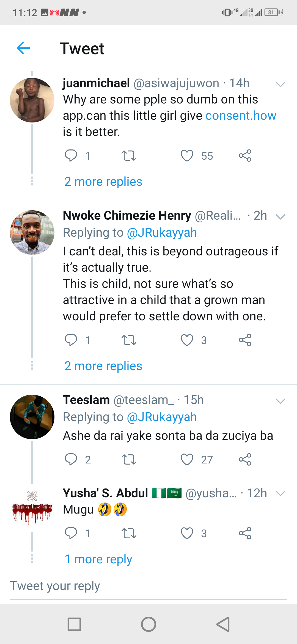Share Nwoke Chimezie Henry's tweet
297x644 pixels.
tap(245, 340)
